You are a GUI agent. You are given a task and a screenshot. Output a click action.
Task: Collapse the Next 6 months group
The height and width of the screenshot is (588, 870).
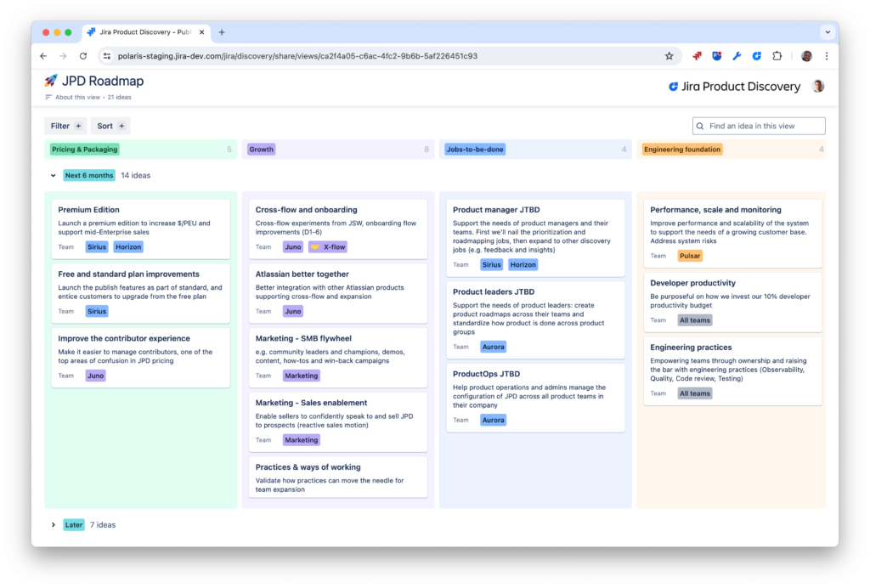pyautogui.click(x=54, y=175)
